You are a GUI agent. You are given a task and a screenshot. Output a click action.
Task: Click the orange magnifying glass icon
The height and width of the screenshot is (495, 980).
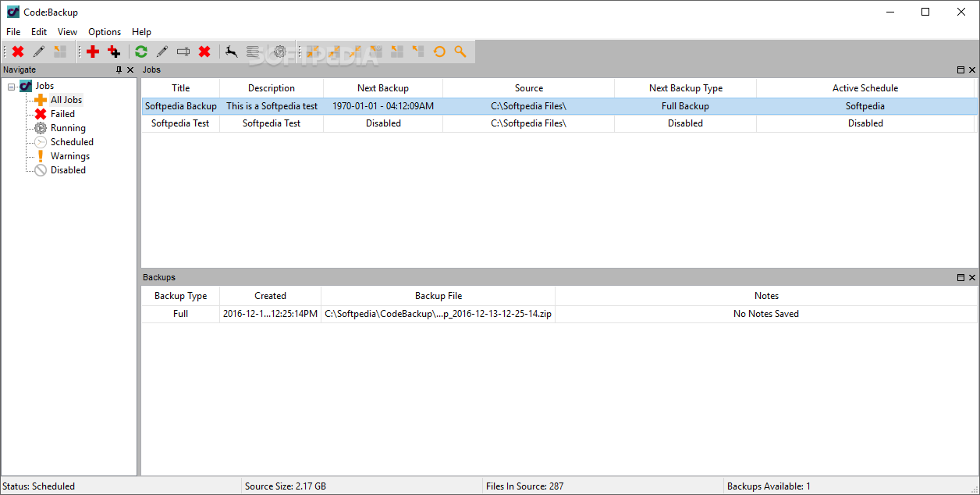[460, 52]
